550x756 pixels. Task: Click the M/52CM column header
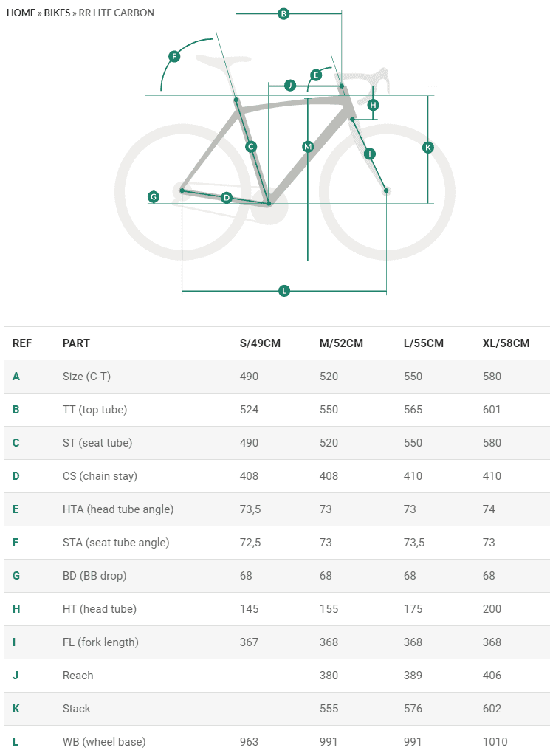tap(341, 343)
